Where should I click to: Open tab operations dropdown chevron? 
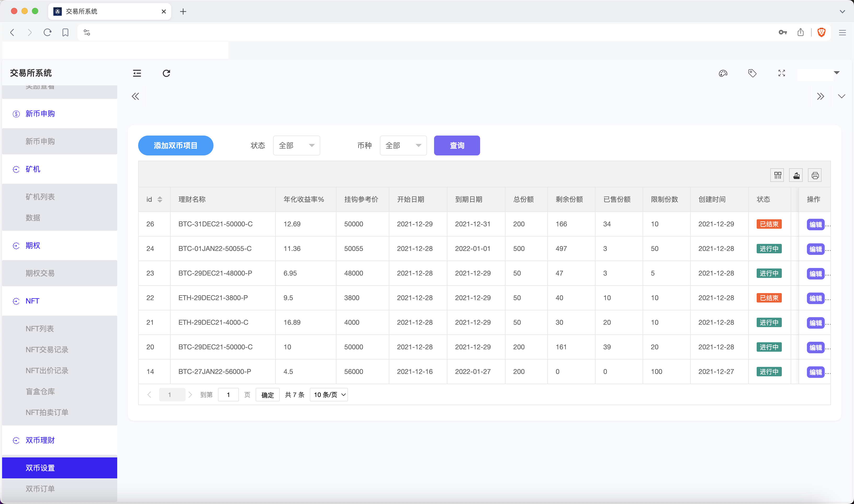(841, 97)
